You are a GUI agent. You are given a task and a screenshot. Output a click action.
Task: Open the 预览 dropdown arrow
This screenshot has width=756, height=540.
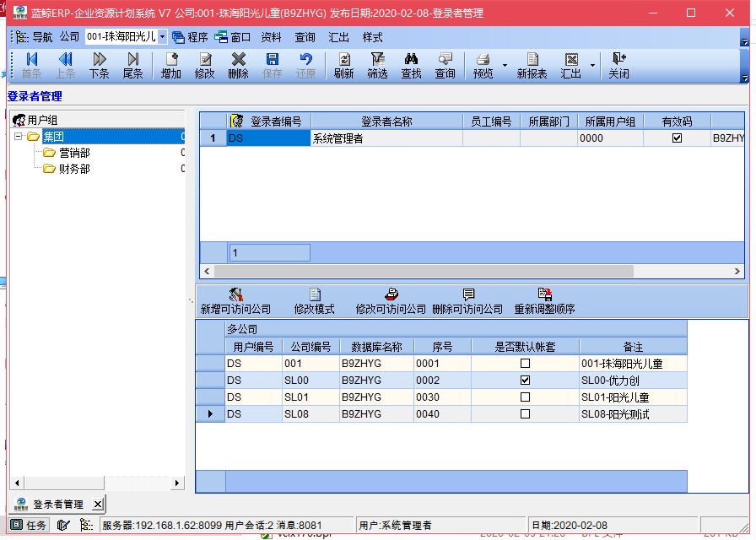click(505, 66)
